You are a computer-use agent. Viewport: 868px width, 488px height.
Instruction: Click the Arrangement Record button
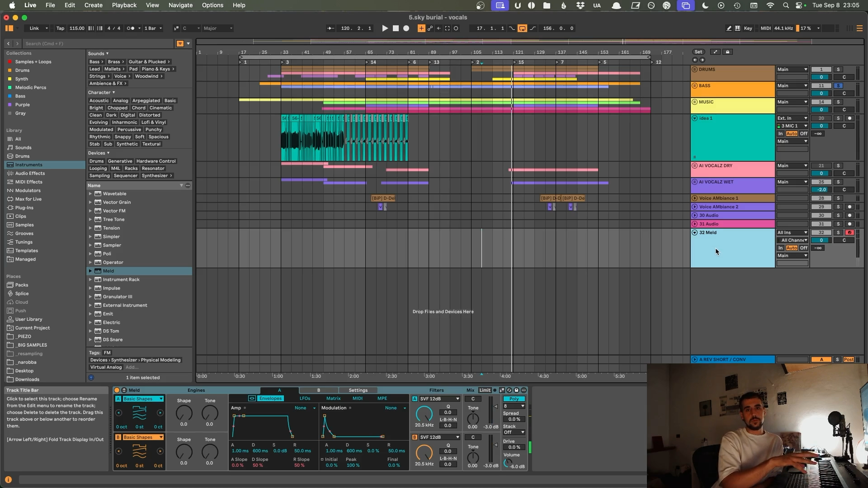click(x=406, y=28)
